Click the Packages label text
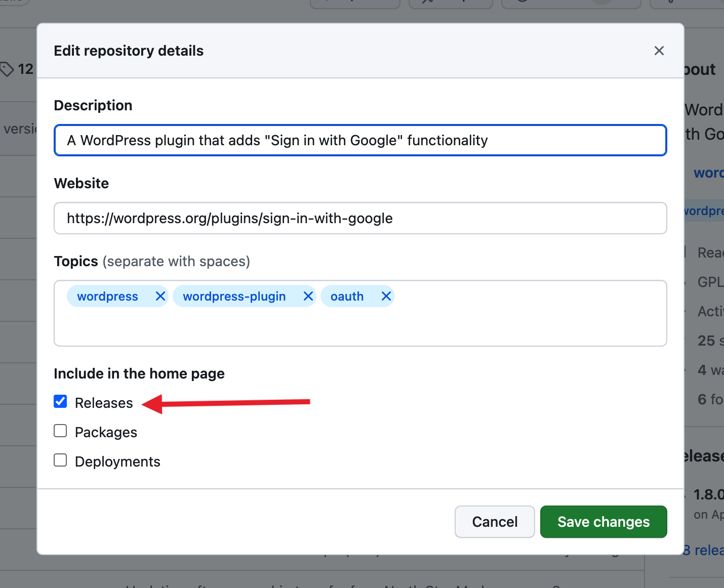The height and width of the screenshot is (588, 724). pos(106,432)
